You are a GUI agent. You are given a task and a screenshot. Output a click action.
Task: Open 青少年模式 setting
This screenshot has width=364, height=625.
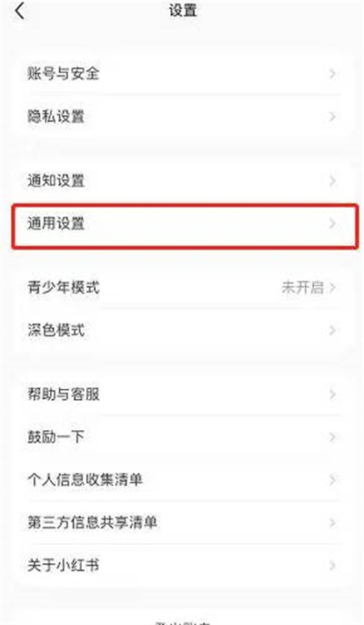[182, 287]
